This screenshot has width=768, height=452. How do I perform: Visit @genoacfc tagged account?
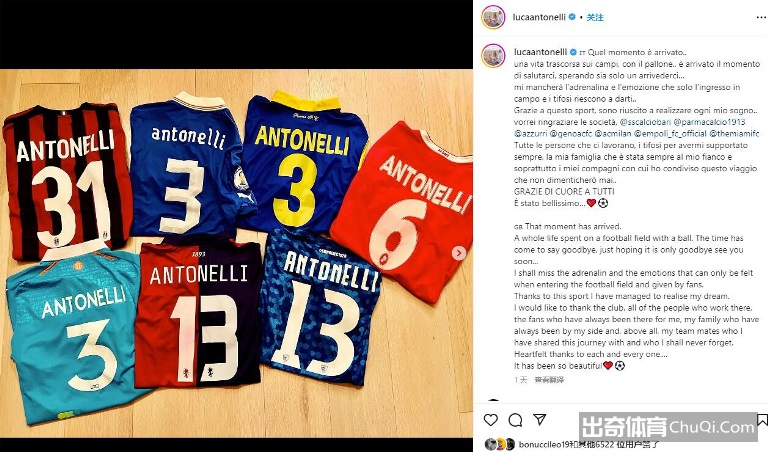point(571,133)
